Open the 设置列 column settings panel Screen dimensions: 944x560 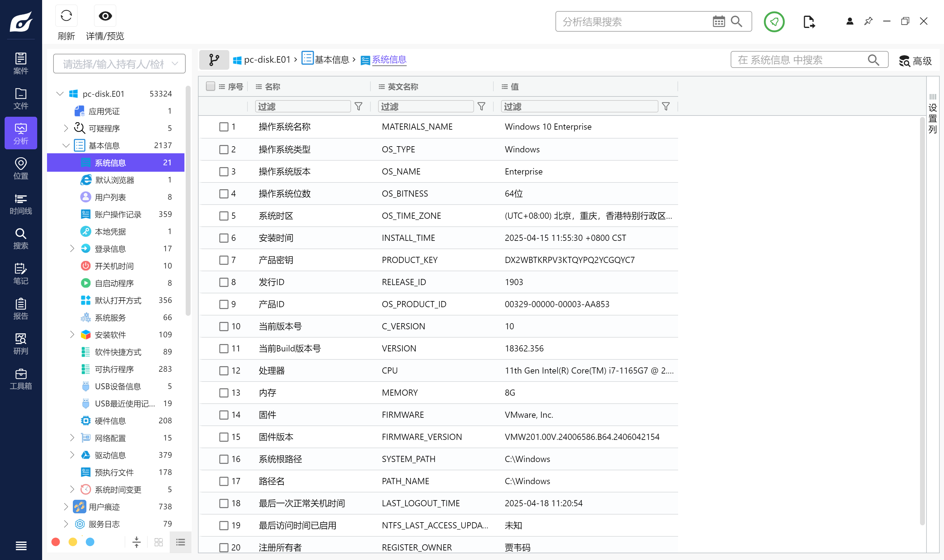[932, 113]
